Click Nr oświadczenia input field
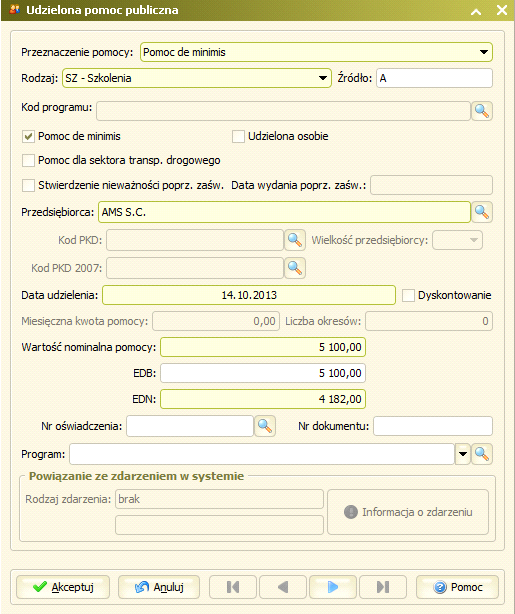 pos(190,426)
